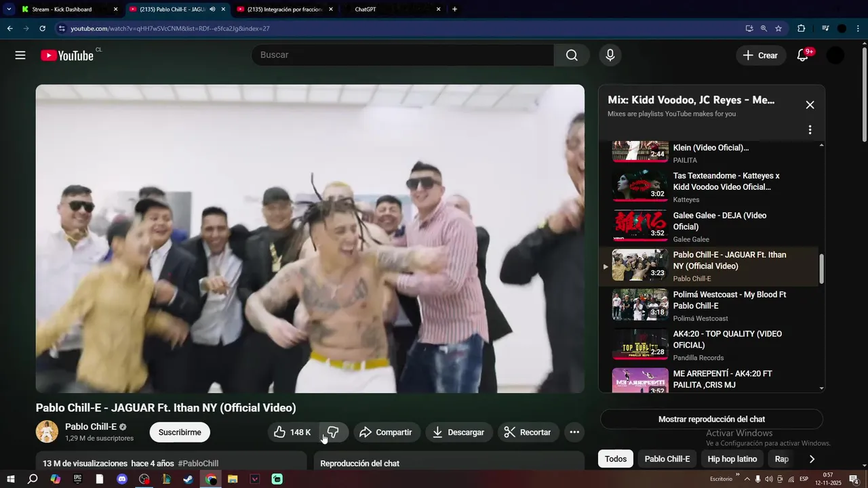This screenshot has height=488, width=868.
Task: Close the Pablo Chill-E JAGUAR browser tab
Action: point(223,9)
